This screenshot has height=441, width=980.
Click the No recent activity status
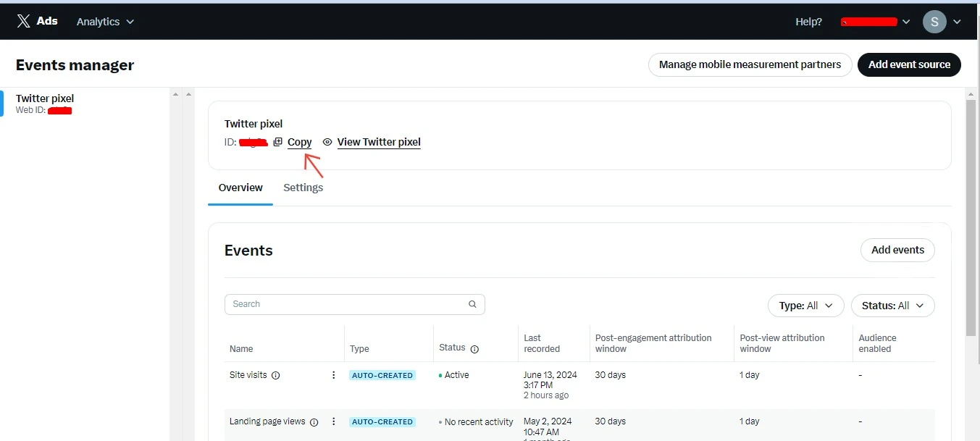pyautogui.click(x=479, y=421)
